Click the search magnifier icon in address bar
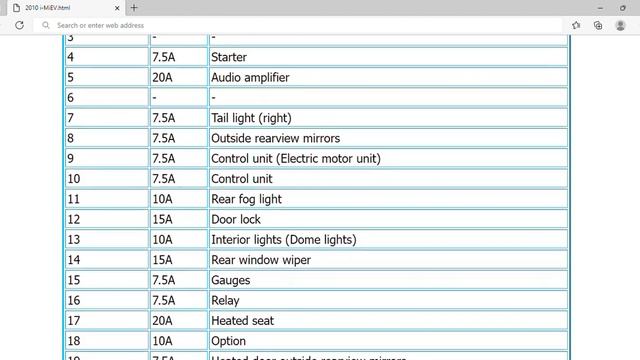 pyautogui.click(x=46, y=25)
